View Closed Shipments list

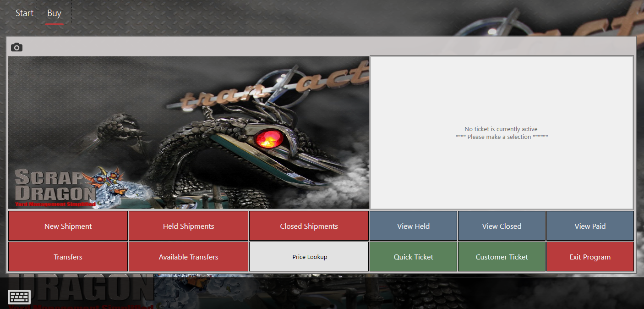click(x=309, y=226)
